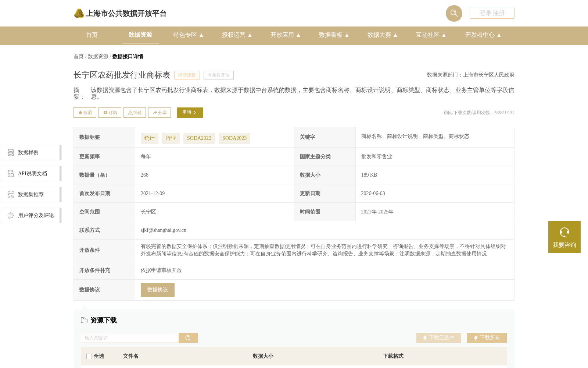Screen dimensions: 588x368
Task: Click 数据资源 breadcrumb link
Action: 98,57
